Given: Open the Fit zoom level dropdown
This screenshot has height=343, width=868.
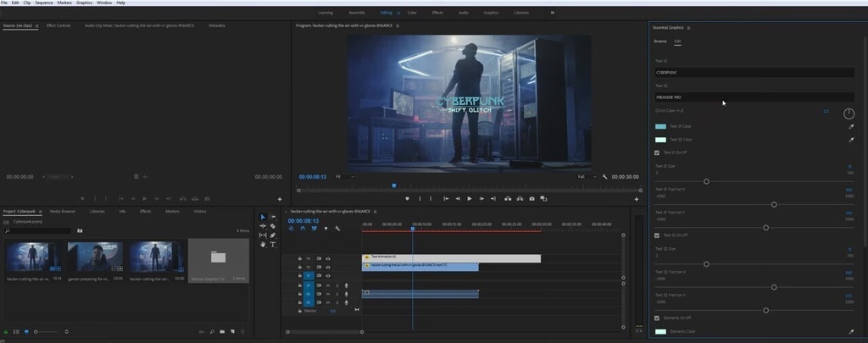Looking at the screenshot, I should 344,177.
